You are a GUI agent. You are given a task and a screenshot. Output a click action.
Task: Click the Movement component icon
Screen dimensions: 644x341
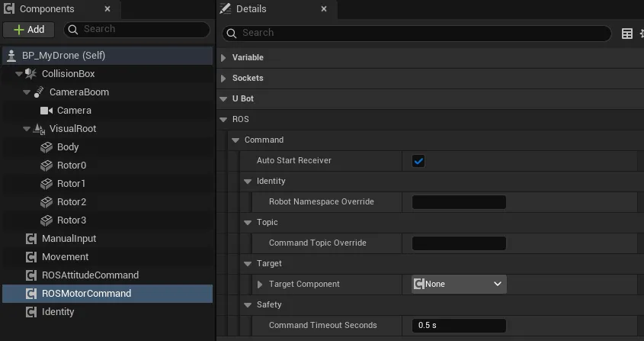(x=31, y=257)
